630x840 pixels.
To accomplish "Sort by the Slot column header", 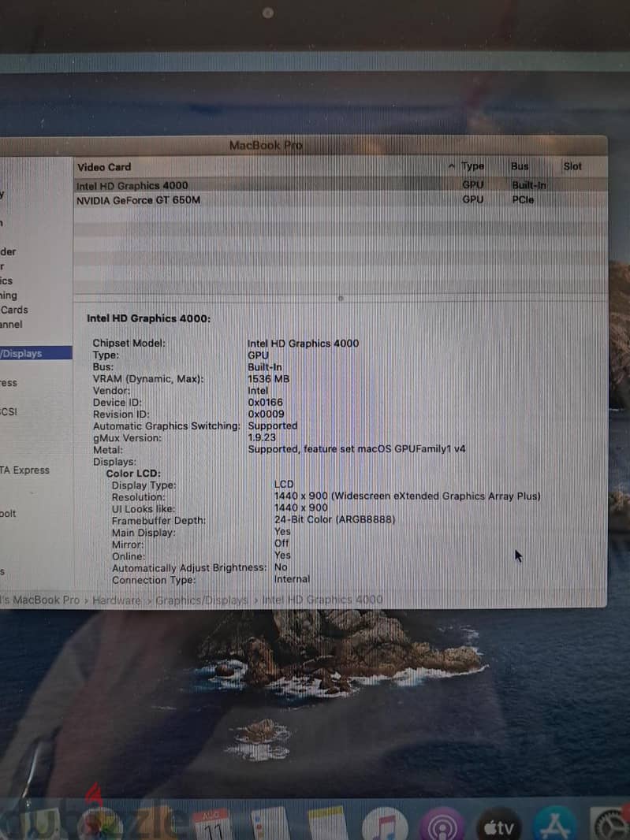I will [572, 166].
